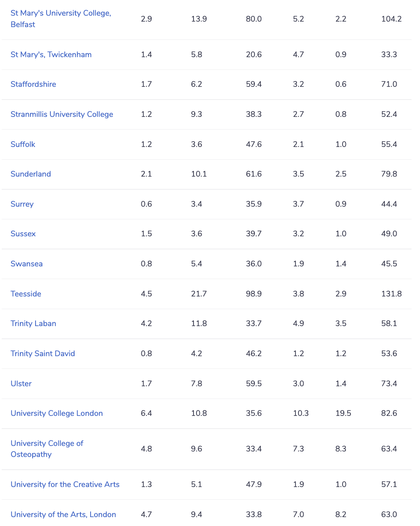Image resolution: width=420 pixels, height=526 pixels.
Task: Click the 104.2 value in Belfast row
Action: (391, 19)
